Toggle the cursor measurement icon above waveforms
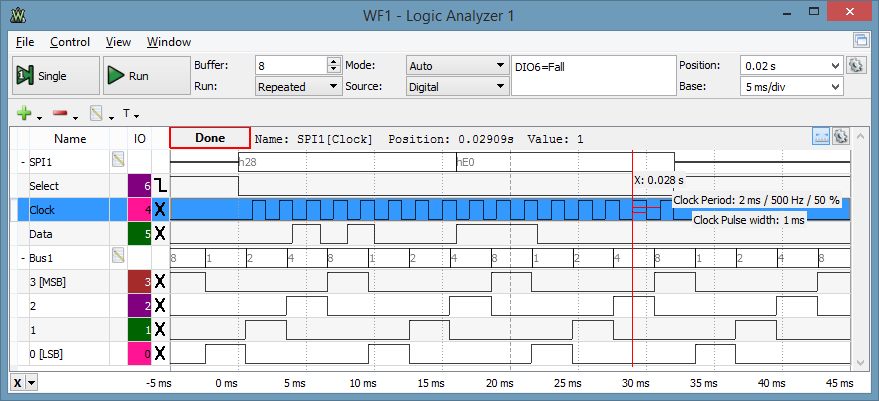Screen dimensions: 879x401 click(x=821, y=137)
